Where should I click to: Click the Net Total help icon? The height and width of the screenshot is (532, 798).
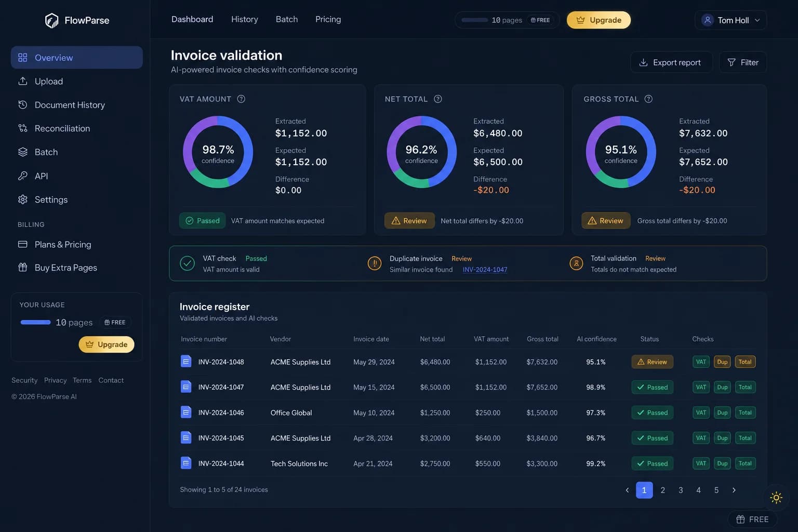pos(438,99)
